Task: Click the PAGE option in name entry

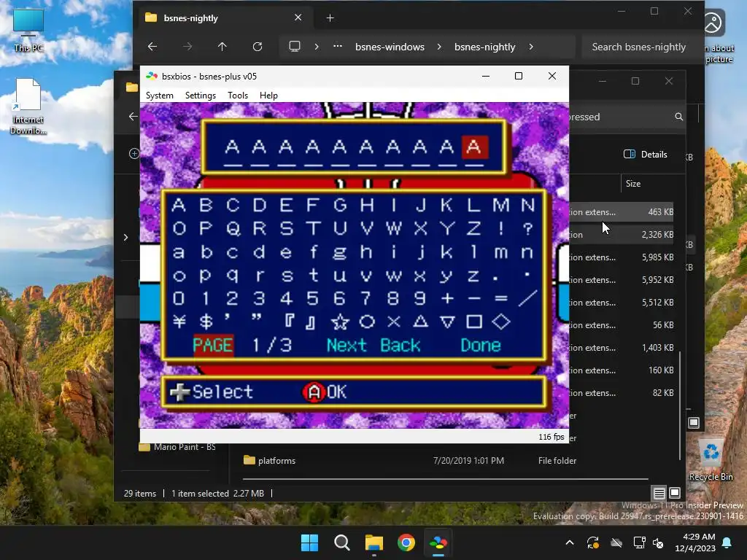Action: [x=212, y=345]
